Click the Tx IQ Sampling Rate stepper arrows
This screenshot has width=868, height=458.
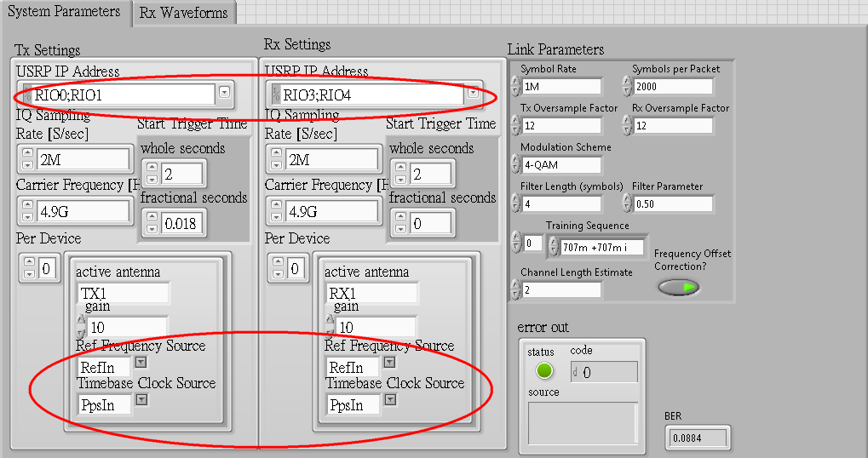click(27, 158)
